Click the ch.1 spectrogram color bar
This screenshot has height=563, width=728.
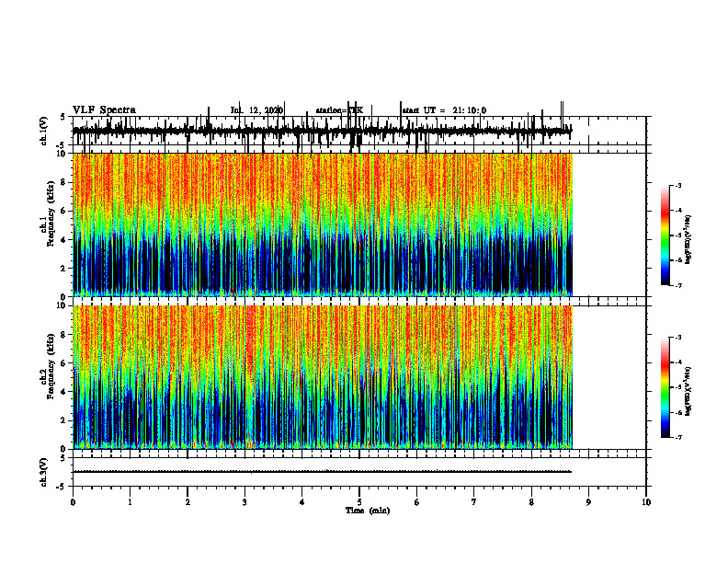click(x=665, y=235)
